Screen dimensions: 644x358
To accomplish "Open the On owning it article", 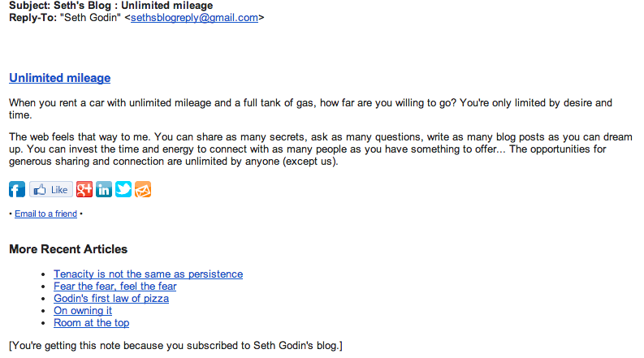I will (x=83, y=311).
